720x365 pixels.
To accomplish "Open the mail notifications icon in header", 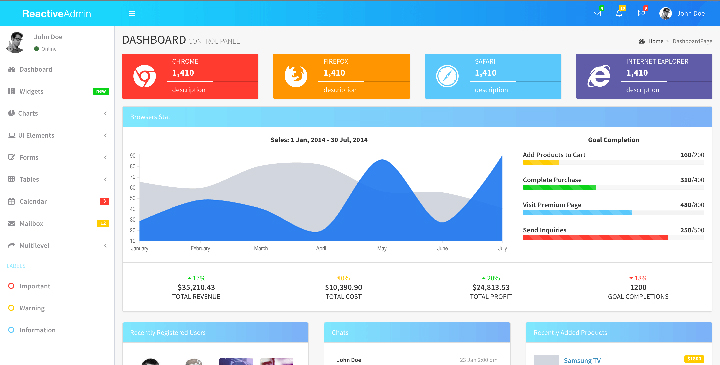I will tap(597, 13).
